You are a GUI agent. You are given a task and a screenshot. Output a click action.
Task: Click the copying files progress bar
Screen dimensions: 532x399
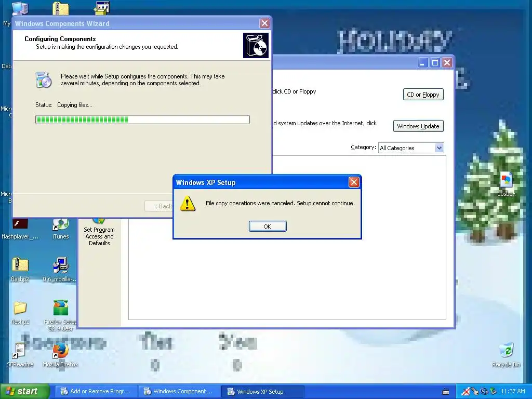[x=142, y=119]
